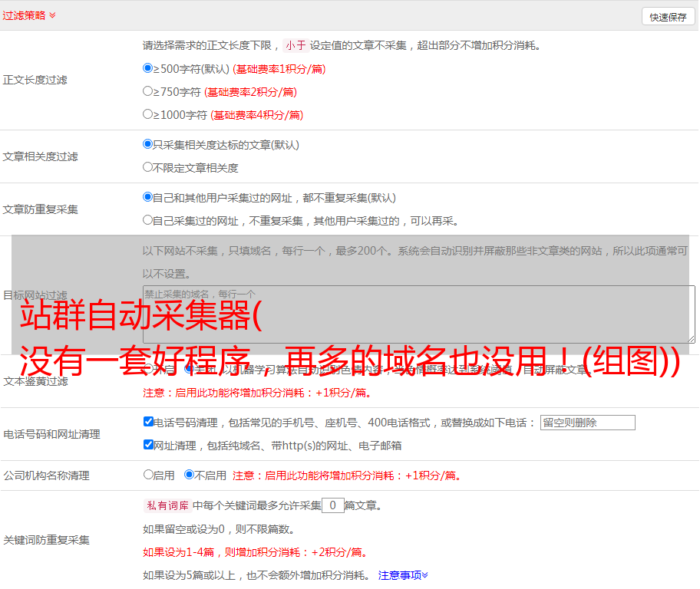This screenshot has height=589, width=700.
Task: Click the 私有词库 tag label
Action: pyautogui.click(x=166, y=505)
